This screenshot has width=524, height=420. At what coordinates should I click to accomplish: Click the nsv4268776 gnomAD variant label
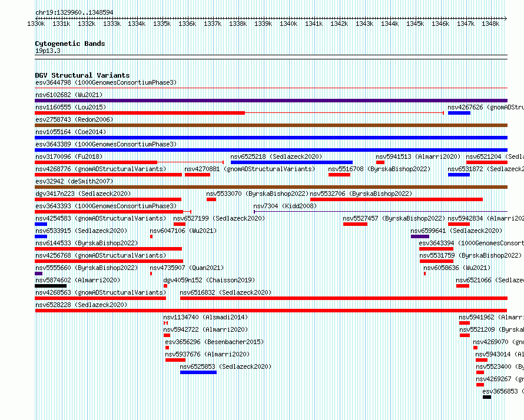(101, 169)
